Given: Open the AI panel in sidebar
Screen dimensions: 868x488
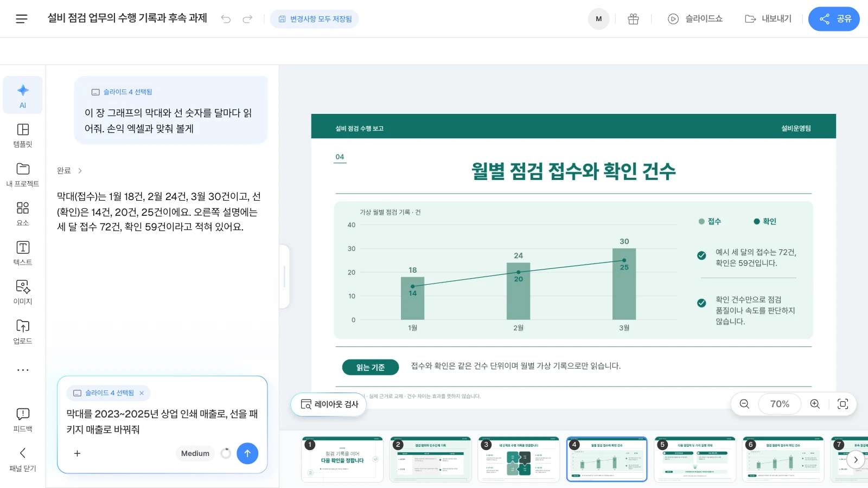Looking at the screenshot, I should [23, 95].
